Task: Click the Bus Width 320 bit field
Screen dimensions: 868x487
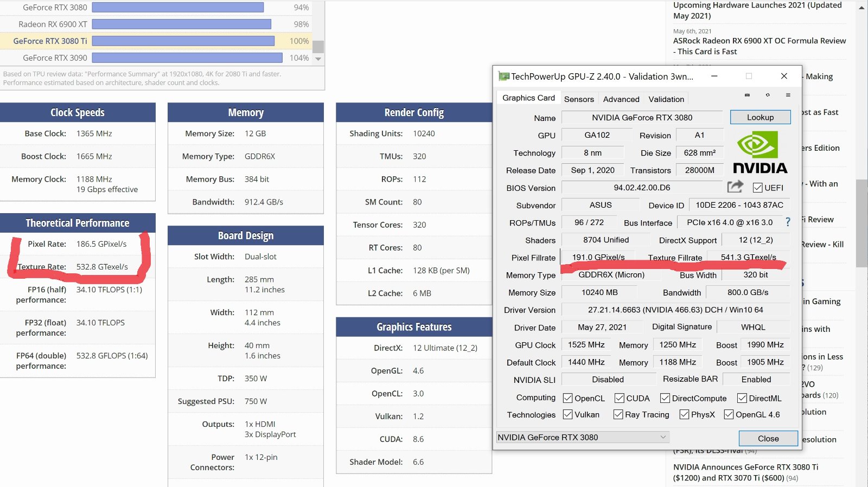Action: tap(756, 274)
